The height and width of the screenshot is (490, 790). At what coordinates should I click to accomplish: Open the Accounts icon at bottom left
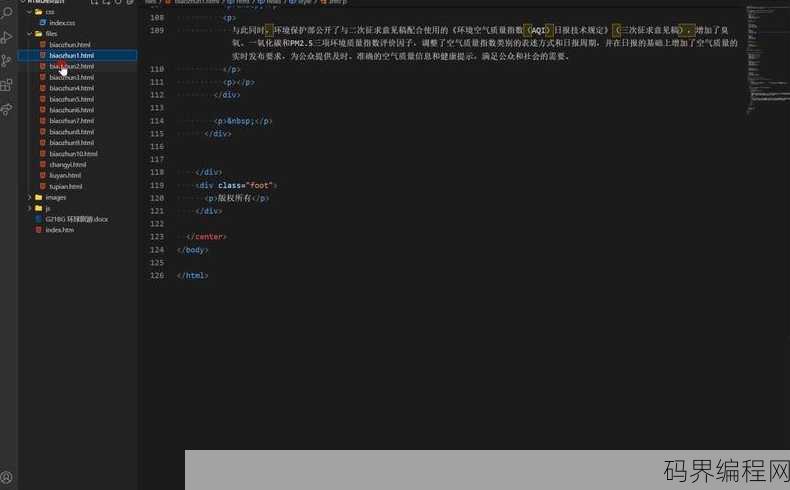(x=7, y=476)
